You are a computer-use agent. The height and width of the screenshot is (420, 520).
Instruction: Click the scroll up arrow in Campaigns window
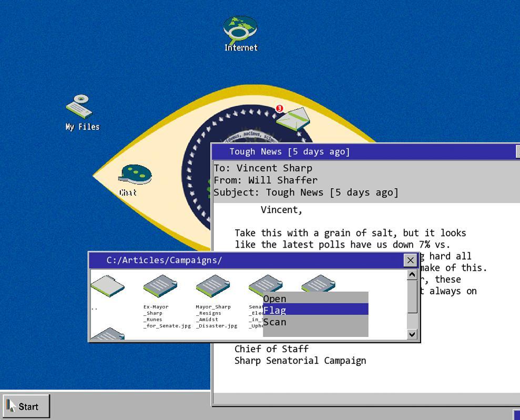[412, 275]
